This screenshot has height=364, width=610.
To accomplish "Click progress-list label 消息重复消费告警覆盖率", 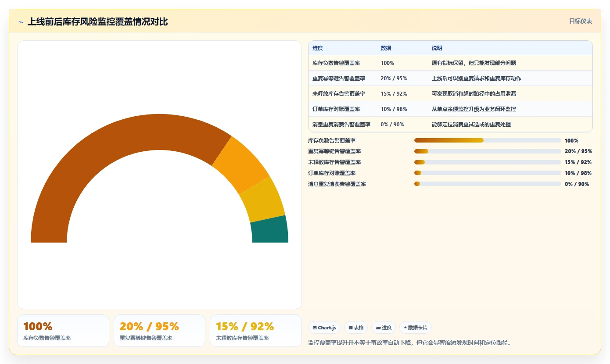I will 337,184.
